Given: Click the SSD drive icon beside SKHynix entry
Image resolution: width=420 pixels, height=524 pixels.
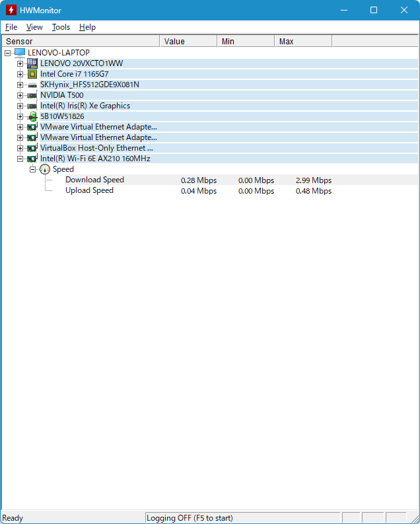Looking at the screenshot, I should click(32, 85).
